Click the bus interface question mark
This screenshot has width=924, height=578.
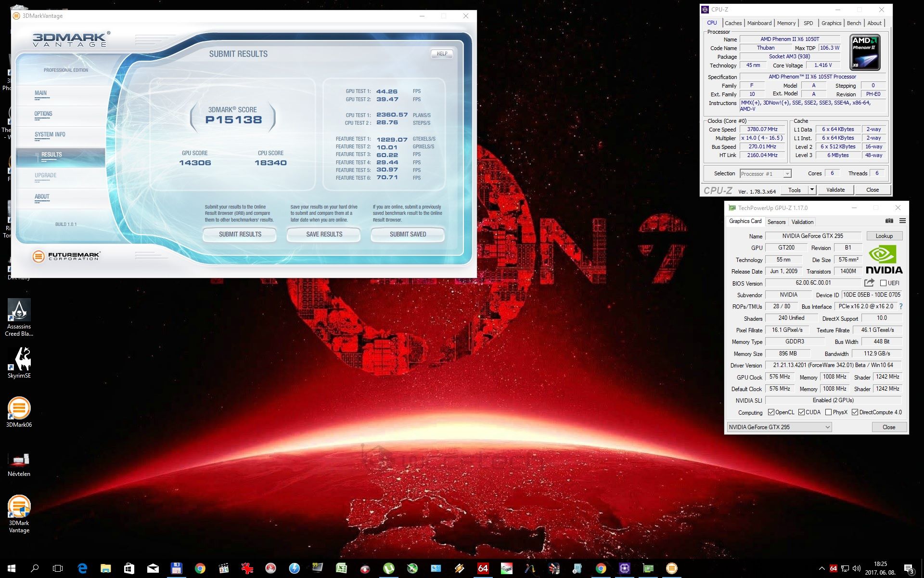tap(901, 306)
